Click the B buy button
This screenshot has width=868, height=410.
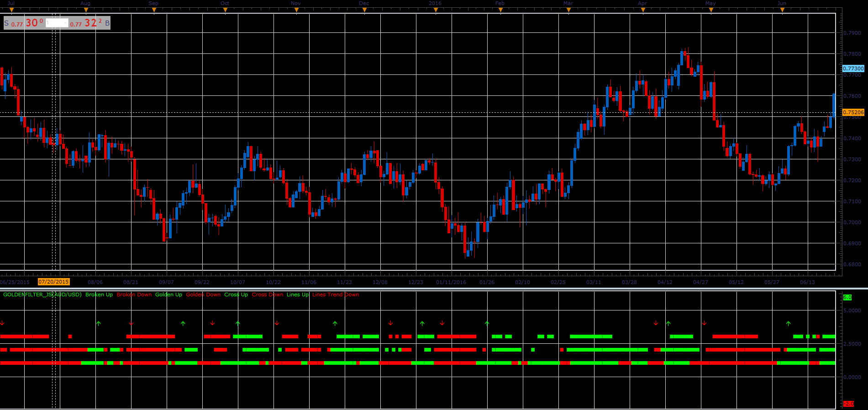click(x=107, y=23)
